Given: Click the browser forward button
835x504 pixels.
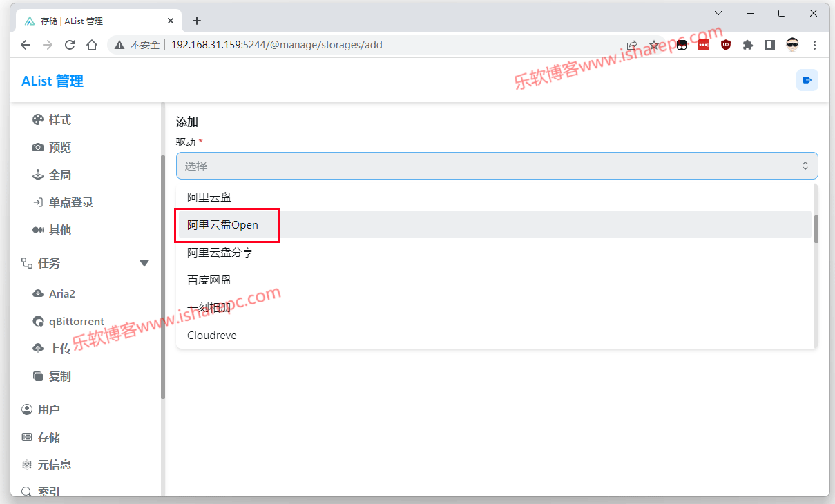Looking at the screenshot, I should [48, 45].
